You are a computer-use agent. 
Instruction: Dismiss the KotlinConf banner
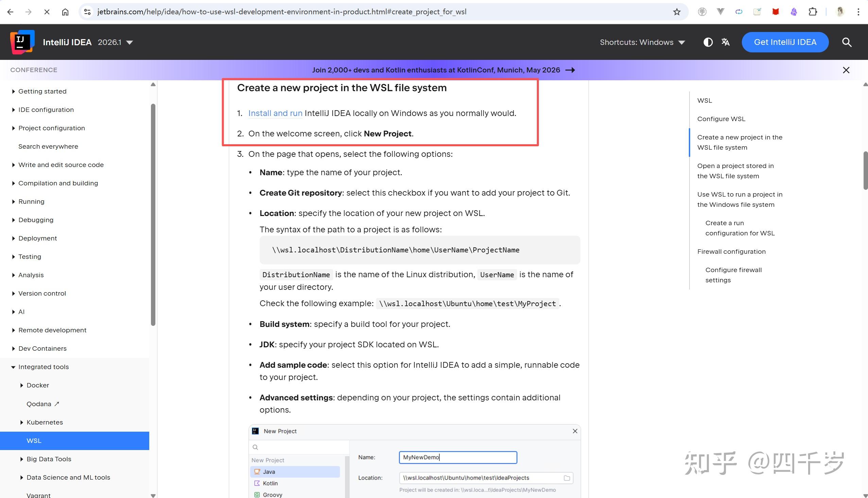pyautogui.click(x=846, y=70)
